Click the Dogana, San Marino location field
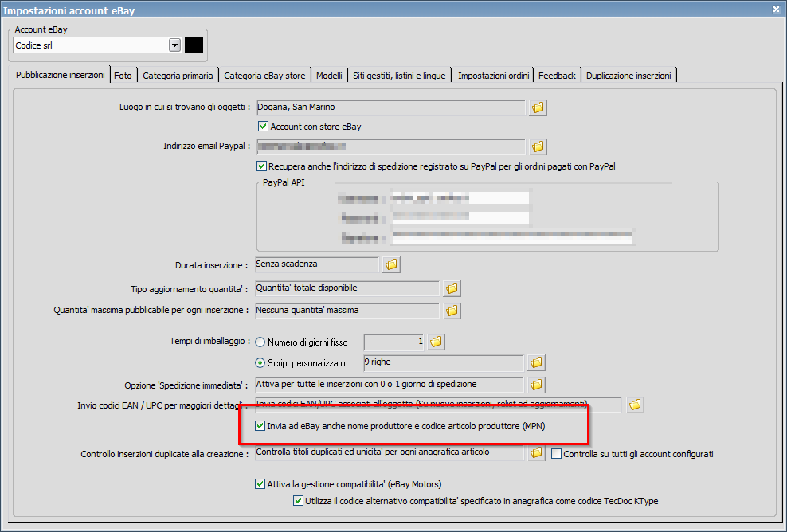This screenshot has height=532, width=787. [x=391, y=108]
